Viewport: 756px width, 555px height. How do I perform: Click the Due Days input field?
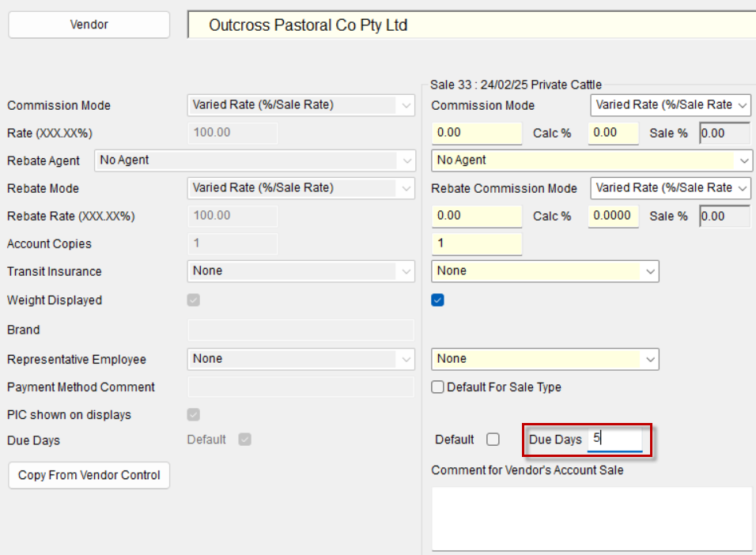614,440
